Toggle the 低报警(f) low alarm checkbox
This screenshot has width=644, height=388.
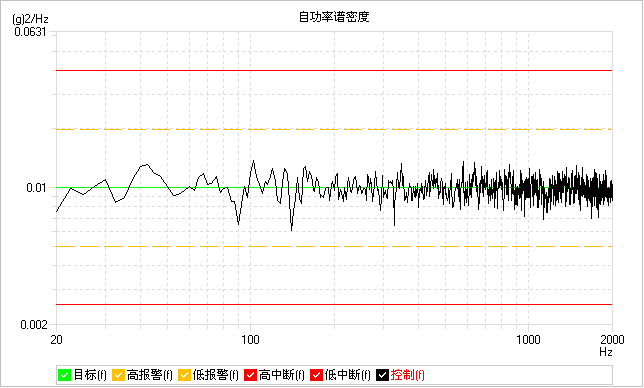tap(184, 375)
